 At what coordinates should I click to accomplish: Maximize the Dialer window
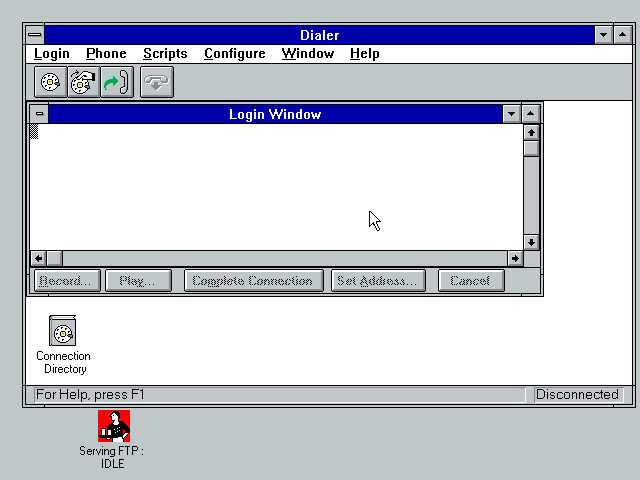pyautogui.click(x=622, y=35)
